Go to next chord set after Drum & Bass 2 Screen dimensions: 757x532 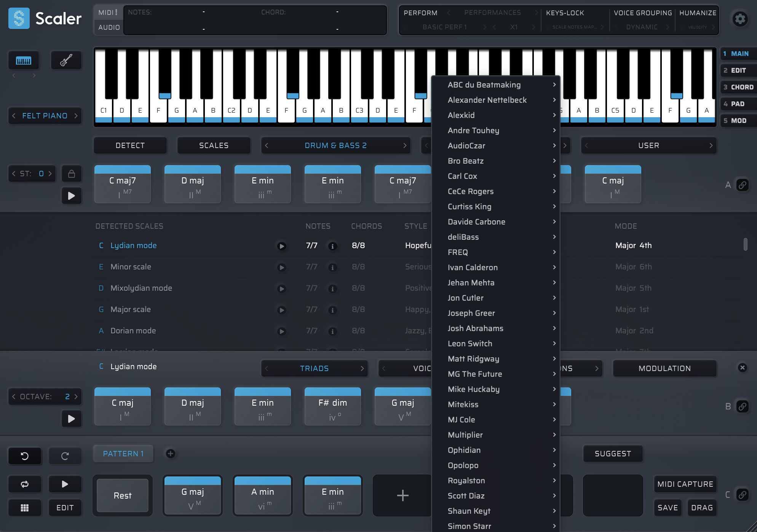[404, 145]
